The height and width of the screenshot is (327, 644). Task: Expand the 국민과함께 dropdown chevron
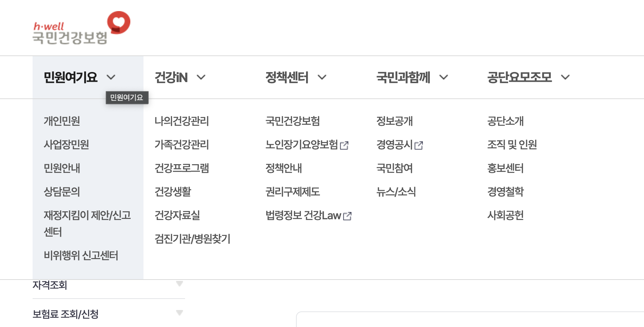444,78
